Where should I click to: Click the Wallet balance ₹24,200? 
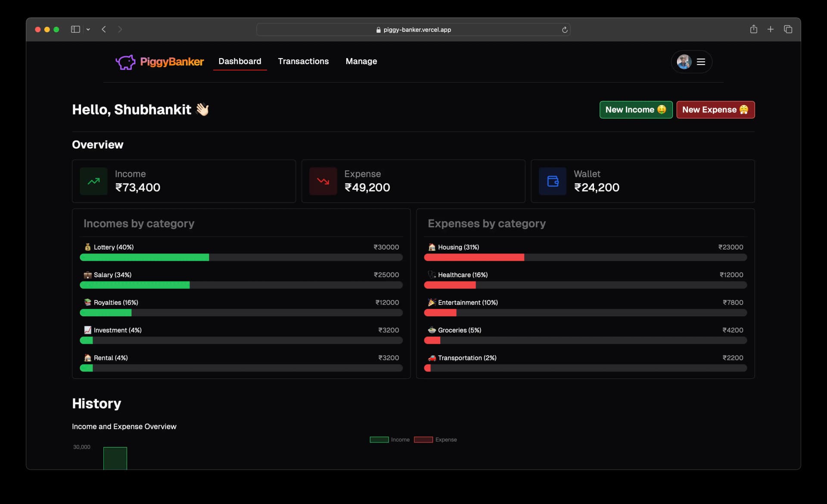pos(597,187)
